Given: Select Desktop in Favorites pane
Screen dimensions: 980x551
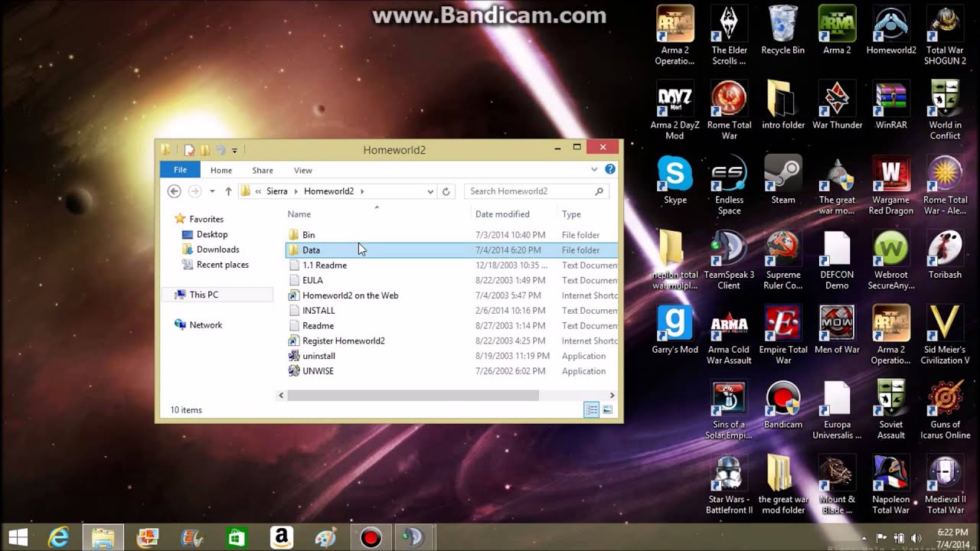Looking at the screenshot, I should click(205, 234).
